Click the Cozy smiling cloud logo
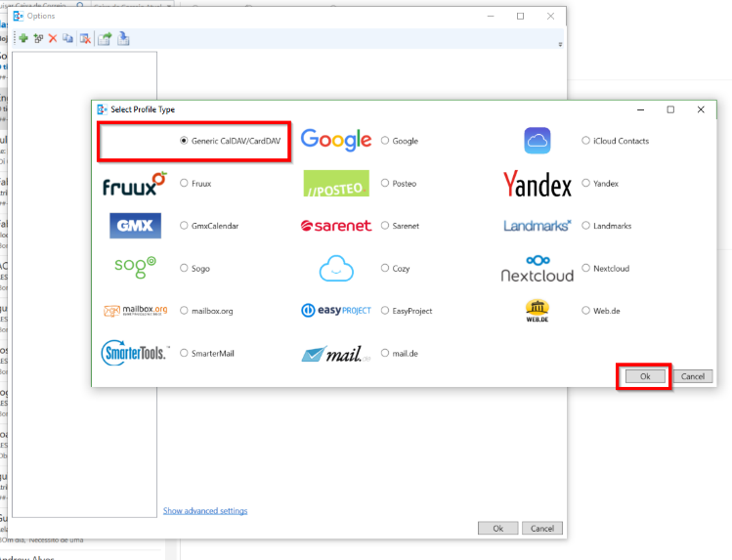The width and height of the screenshot is (732, 560). click(x=336, y=269)
